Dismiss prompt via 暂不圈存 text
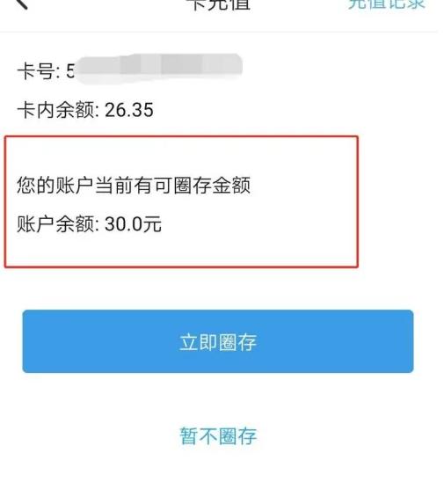444x504 pixels. click(x=218, y=436)
